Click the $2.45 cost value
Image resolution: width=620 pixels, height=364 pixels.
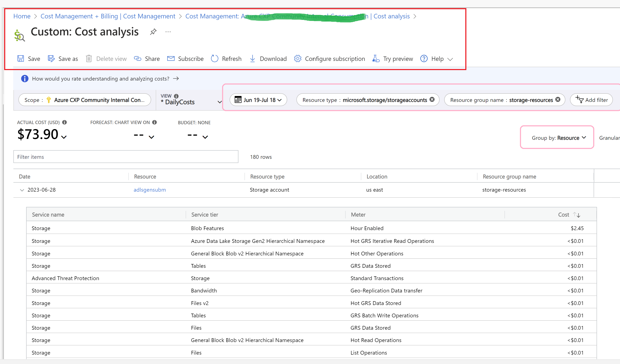[577, 228]
